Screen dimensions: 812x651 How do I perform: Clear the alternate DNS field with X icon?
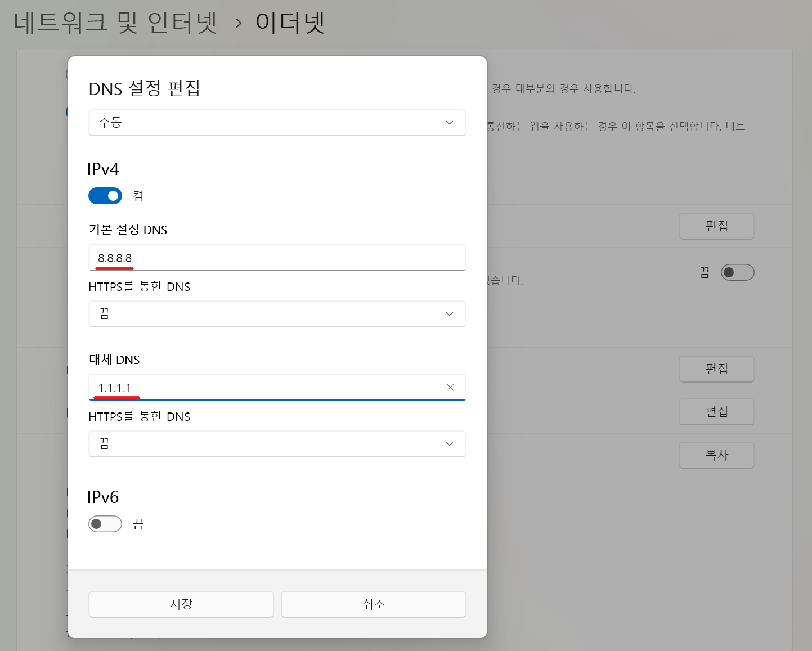coord(450,388)
